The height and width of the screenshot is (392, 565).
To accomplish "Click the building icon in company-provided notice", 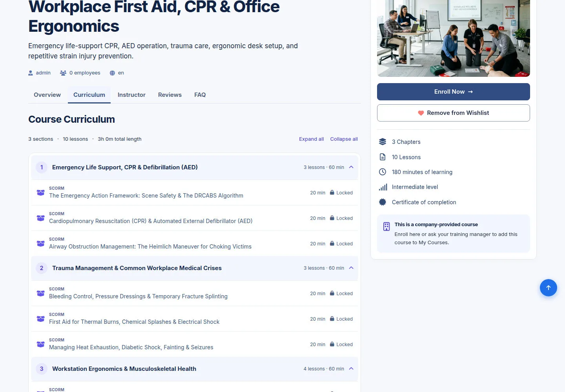I will (386, 227).
